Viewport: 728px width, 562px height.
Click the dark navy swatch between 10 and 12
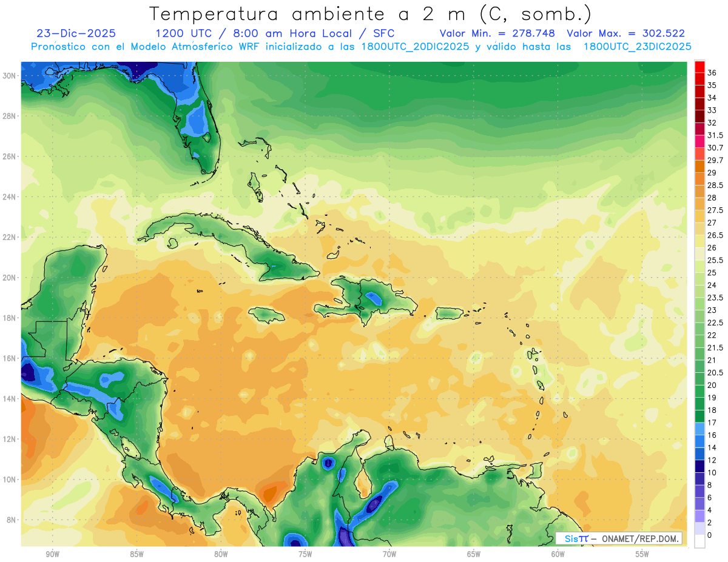[699, 466]
